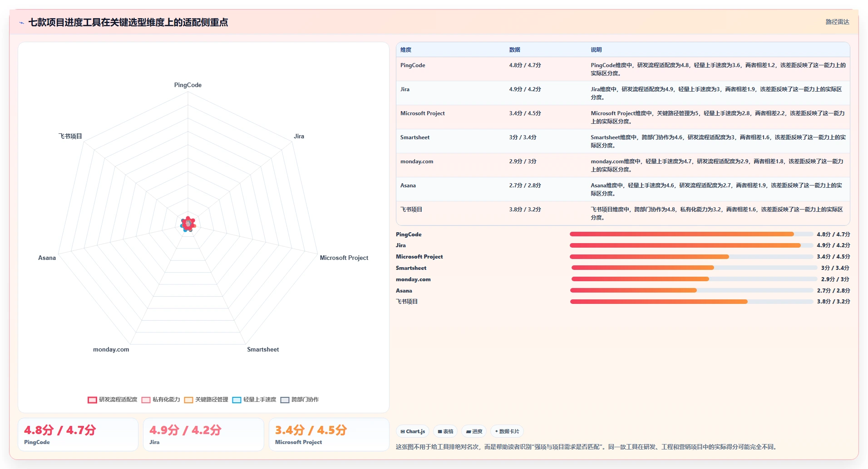Viewport: 868px width, 469px height.
Task: Toggle the 跨部门协作 legend item
Action: (x=300, y=400)
